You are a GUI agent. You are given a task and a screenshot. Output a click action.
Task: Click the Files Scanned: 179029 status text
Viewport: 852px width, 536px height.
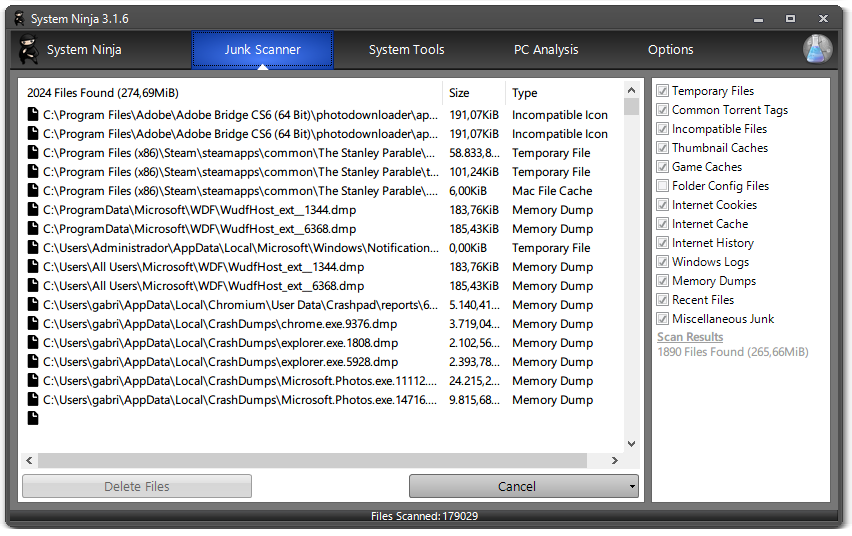[x=424, y=516]
